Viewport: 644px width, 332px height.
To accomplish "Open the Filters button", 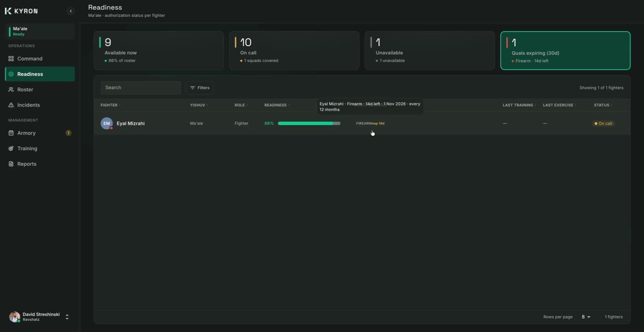I will tap(199, 88).
